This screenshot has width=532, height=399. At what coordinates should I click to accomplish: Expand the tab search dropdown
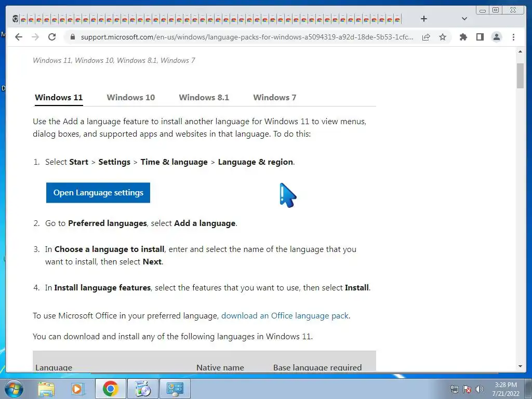coord(464,19)
